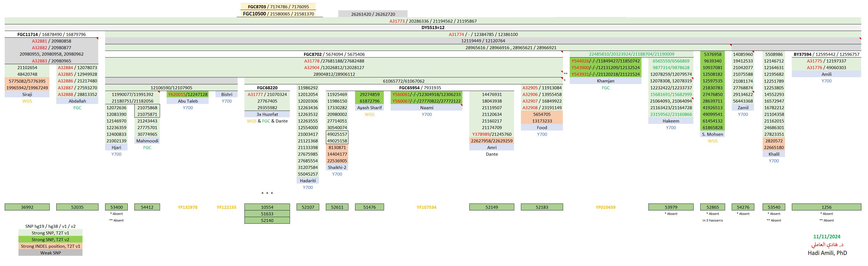Select the Strong INDEL position legend swatch
The height and width of the screenshot is (266, 868).
click(50, 246)
